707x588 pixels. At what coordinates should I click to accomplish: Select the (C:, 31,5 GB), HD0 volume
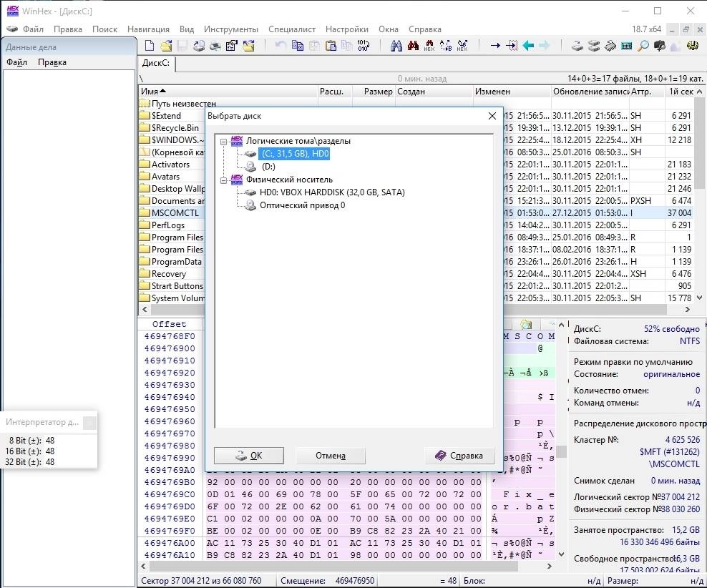click(x=295, y=154)
